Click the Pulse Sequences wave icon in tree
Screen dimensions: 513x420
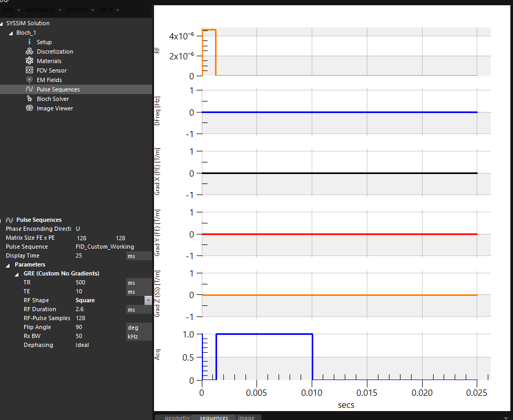[x=29, y=89]
